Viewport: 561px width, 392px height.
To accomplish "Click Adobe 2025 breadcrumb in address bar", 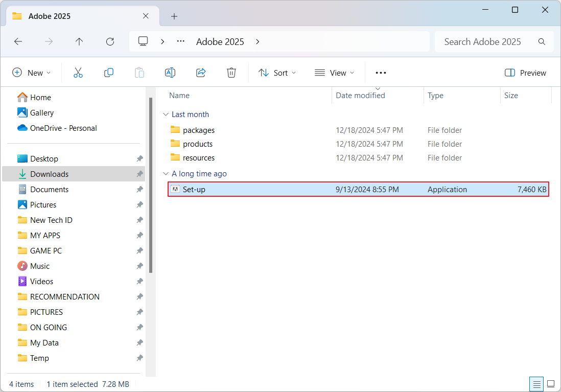I will pyautogui.click(x=220, y=41).
